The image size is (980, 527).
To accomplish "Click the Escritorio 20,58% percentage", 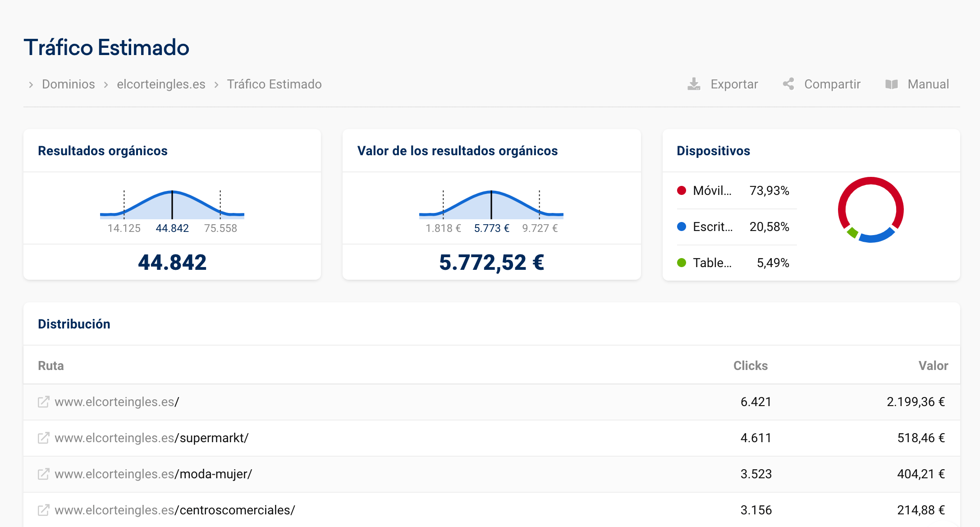I will tap(769, 227).
